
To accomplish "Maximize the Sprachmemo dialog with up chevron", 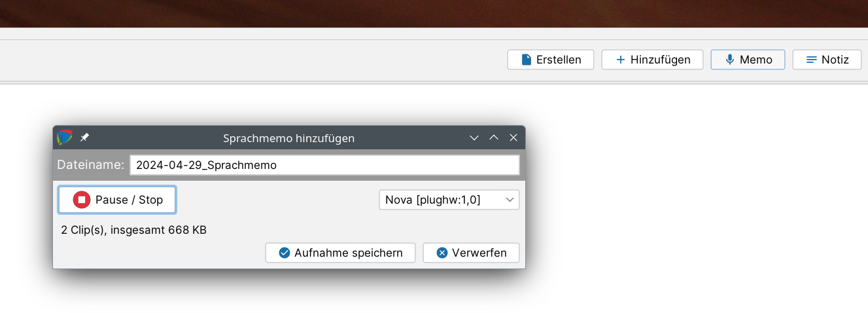I will pyautogui.click(x=494, y=138).
